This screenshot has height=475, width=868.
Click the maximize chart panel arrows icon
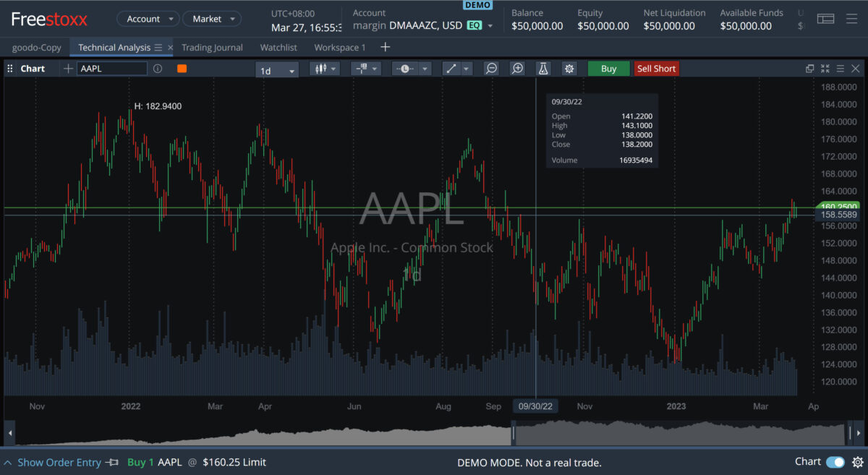click(x=825, y=69)
